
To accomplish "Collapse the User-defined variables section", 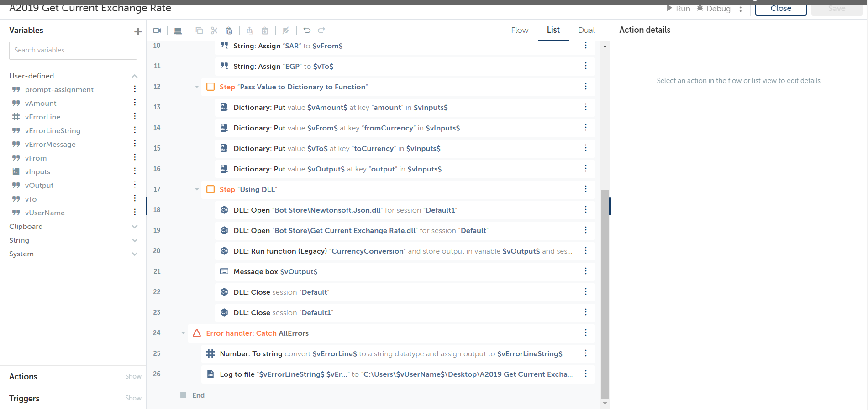I will (135, 76).
